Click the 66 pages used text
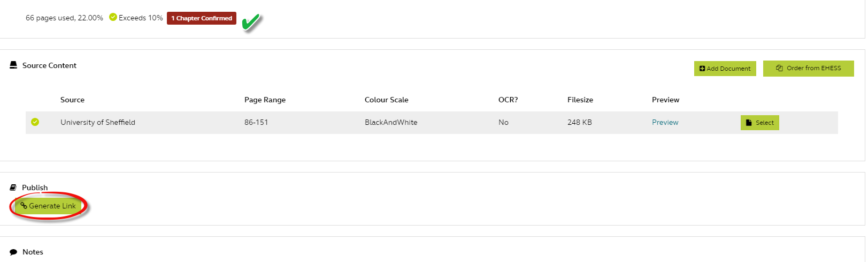 click(64, 18)
